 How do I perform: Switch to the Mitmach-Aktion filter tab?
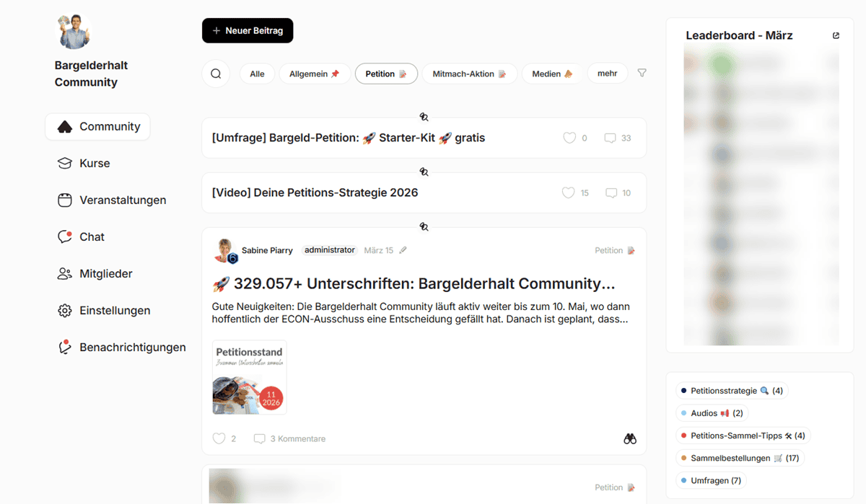pos(470,73)
